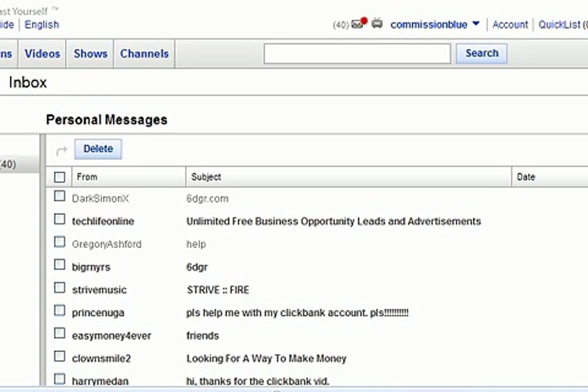Viewport: 588px width, 392px height.
Task: Check the strivemusic message checkbox
Action: pos(59,287)
